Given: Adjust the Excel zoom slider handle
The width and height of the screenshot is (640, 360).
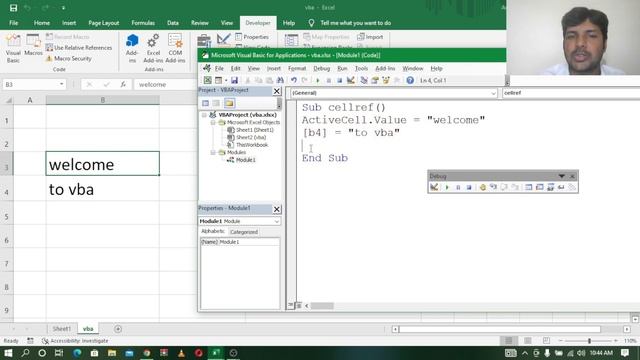Looking at the screenshot, I should point(589,341).
